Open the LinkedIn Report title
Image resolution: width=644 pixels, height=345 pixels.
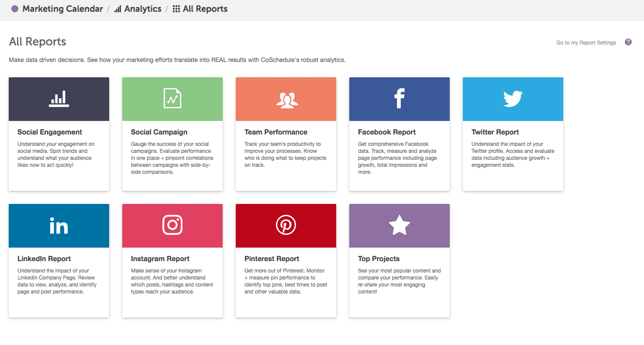[44, 259]
